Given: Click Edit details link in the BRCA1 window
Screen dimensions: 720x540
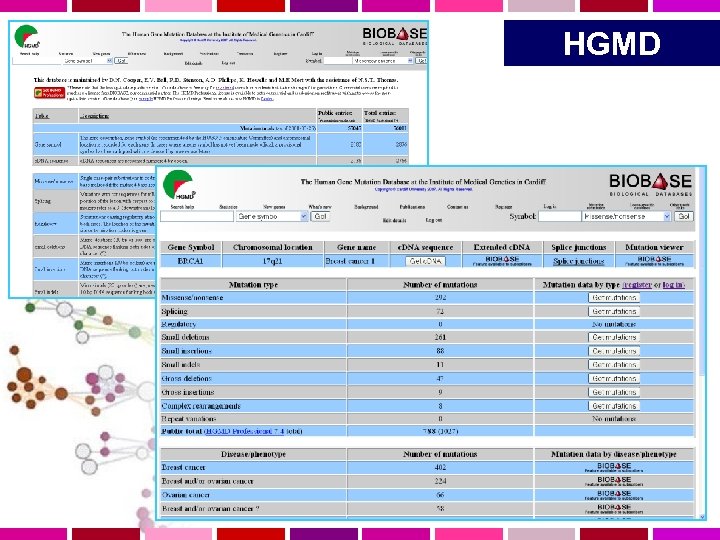Looking at the screenshot, I should tap(394, 220).
